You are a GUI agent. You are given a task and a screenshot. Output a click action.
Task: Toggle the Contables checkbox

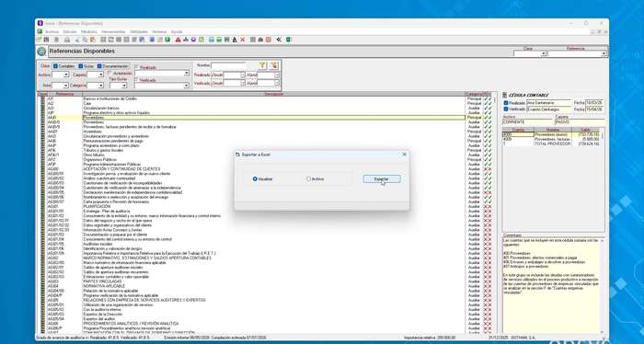(x=55, y=66)
